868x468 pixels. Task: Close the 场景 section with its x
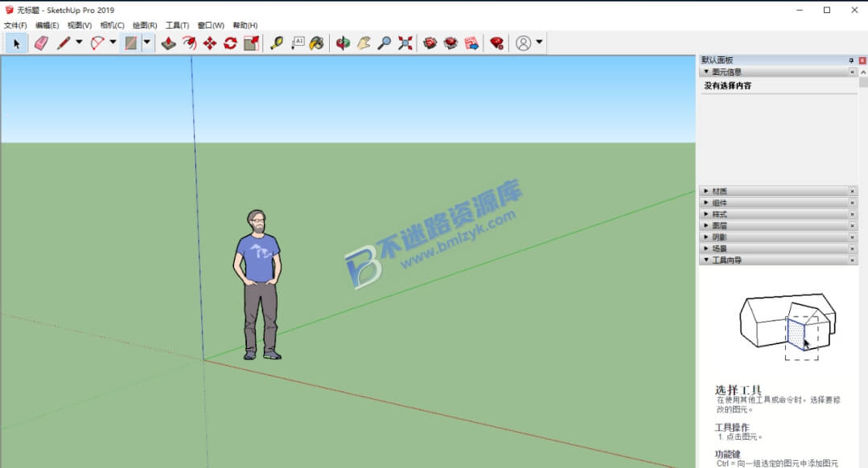click(x=852, y=248)
